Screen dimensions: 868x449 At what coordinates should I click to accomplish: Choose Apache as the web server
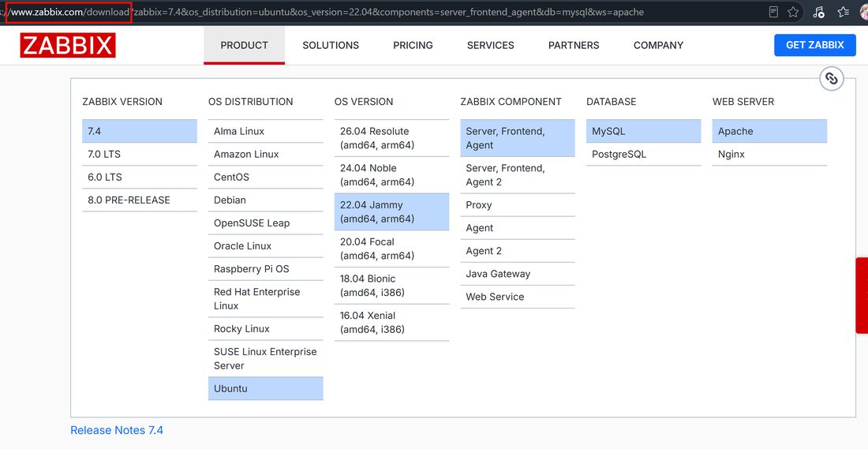769,131
